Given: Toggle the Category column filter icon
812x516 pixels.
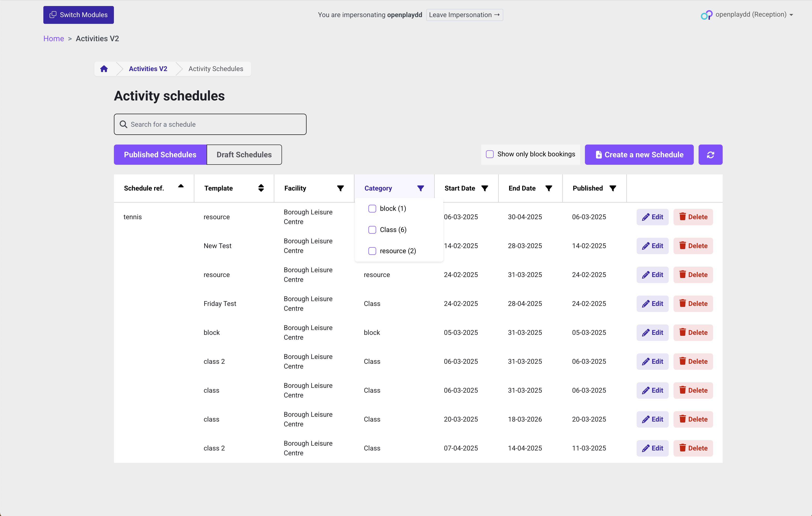Looking at the screenshot, I should pos(420,188).
